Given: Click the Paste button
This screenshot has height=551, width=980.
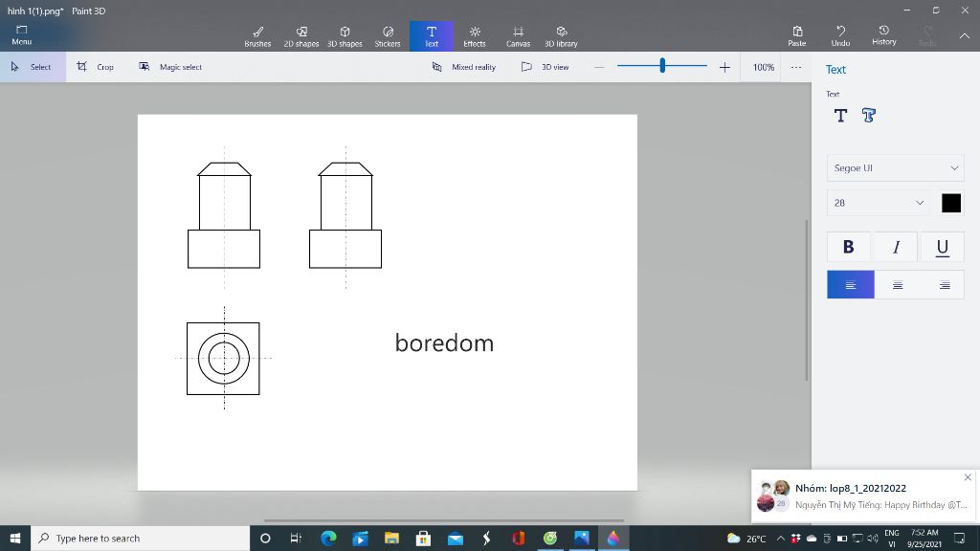Looking at the screenshot, I should click(x=797, y=36).
